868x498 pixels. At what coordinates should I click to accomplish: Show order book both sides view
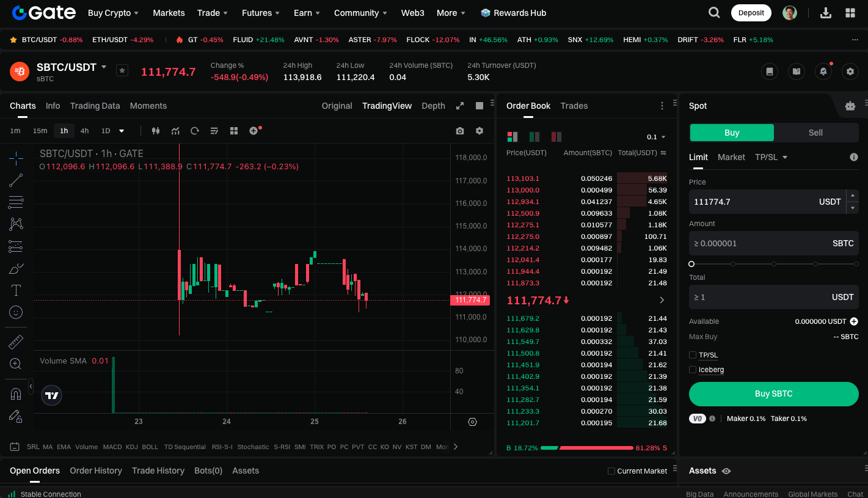512,137
